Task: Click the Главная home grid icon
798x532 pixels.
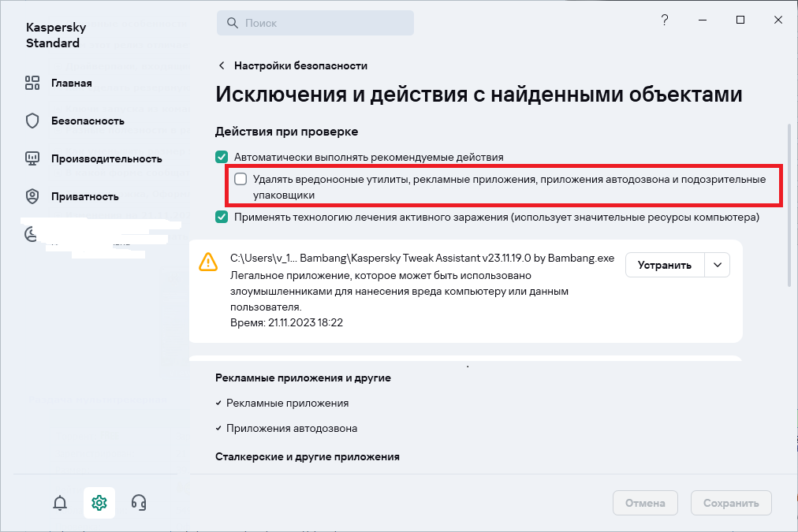Action: pos(32,83)
